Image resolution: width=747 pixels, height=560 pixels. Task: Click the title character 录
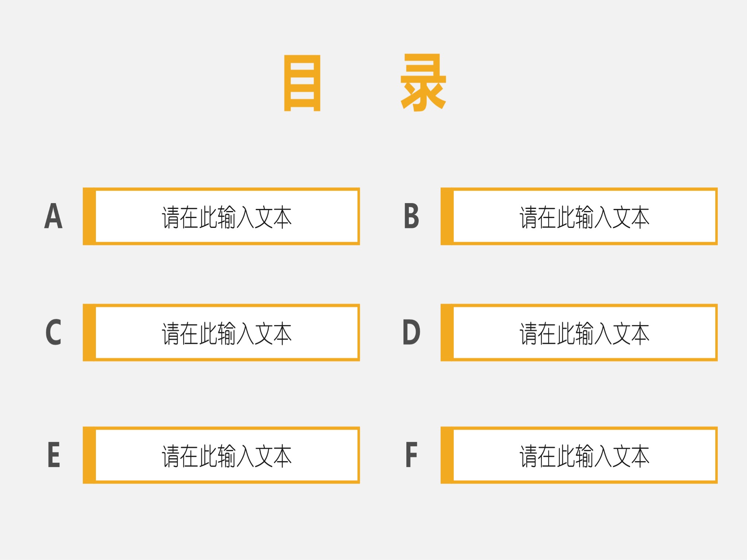tap(423, 82)
